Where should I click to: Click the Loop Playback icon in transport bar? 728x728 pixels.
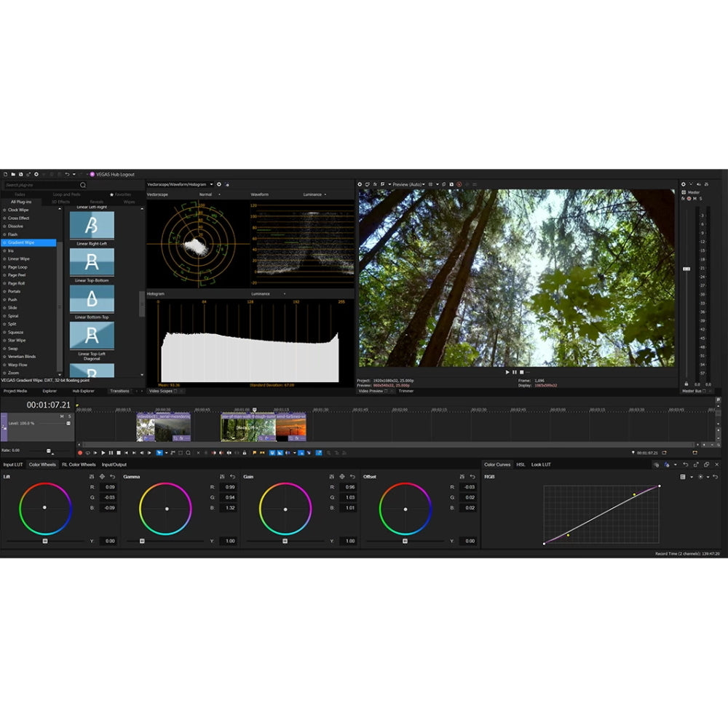[87, 452]
